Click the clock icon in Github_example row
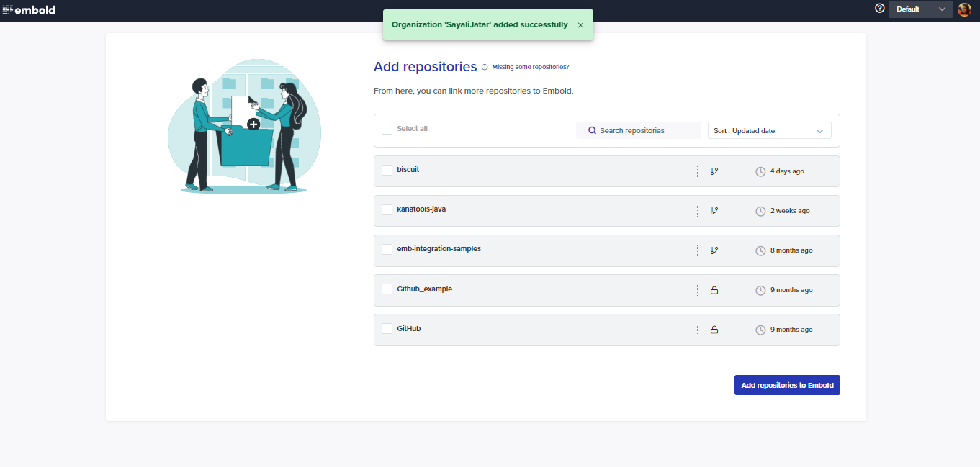Image resolution: width=980 pixels, height=467 pixels. pos(760,290)
